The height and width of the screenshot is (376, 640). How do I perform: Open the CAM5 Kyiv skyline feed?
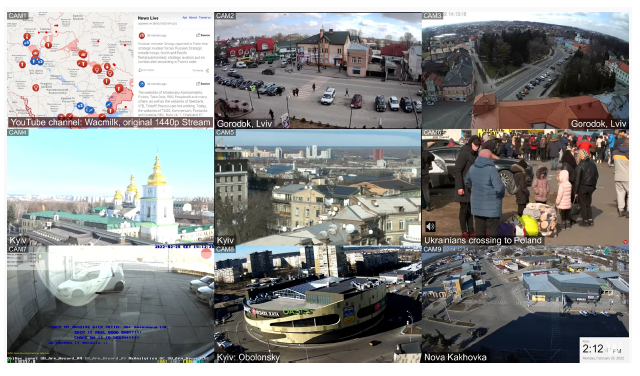click(318, 187)
